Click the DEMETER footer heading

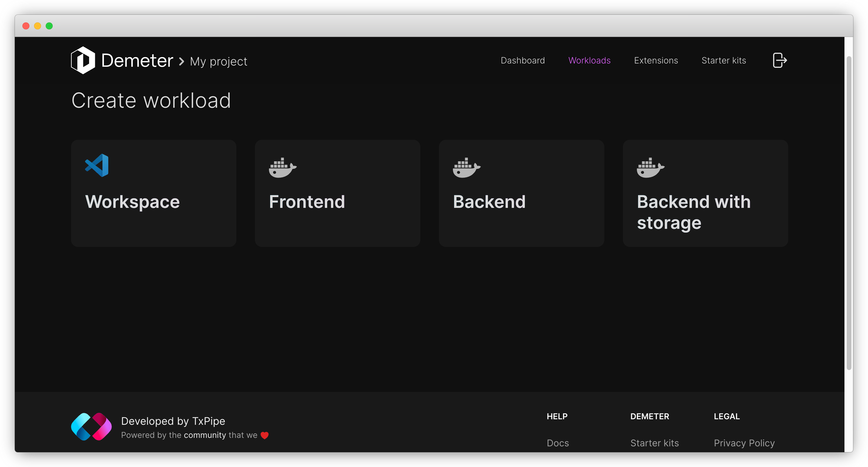650,416
